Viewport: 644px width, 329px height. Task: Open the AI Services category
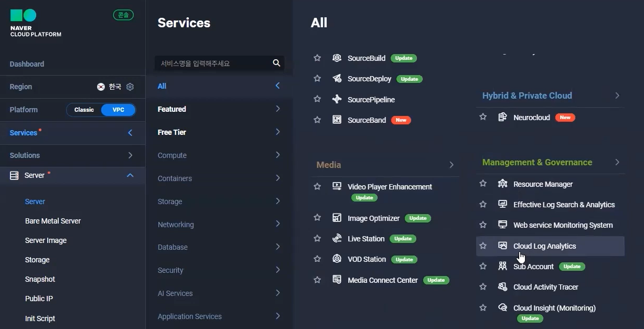[x=219, y=293]
